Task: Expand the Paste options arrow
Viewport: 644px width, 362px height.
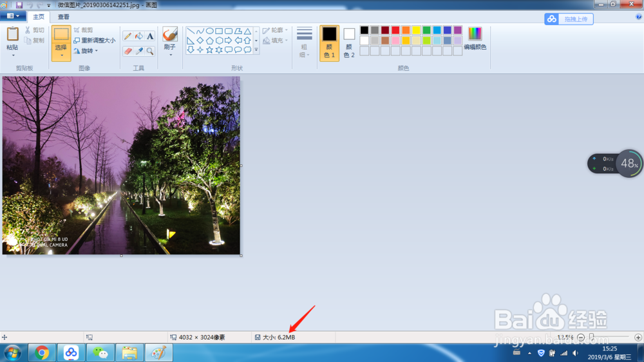Action: [x=13, y=55]
